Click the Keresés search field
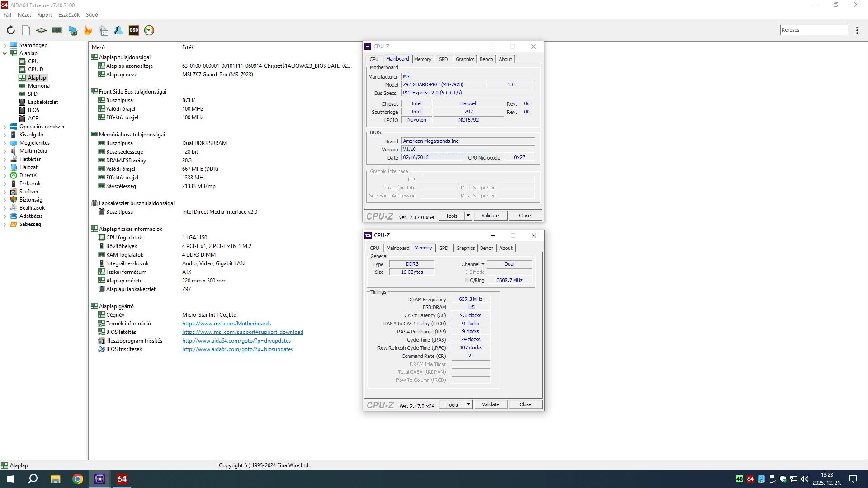The width and height of the screenshot is (868, 488). coord(813,30)
